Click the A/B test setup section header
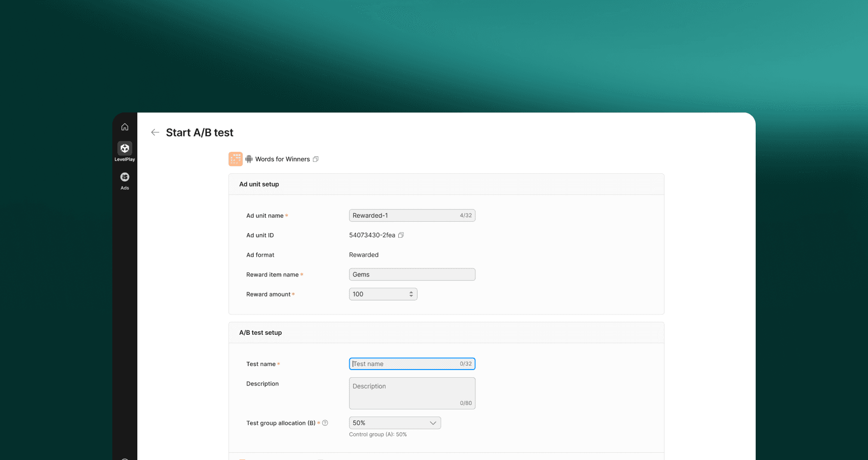This screenshot has height=460, width=868. click(x=260, y=332)
